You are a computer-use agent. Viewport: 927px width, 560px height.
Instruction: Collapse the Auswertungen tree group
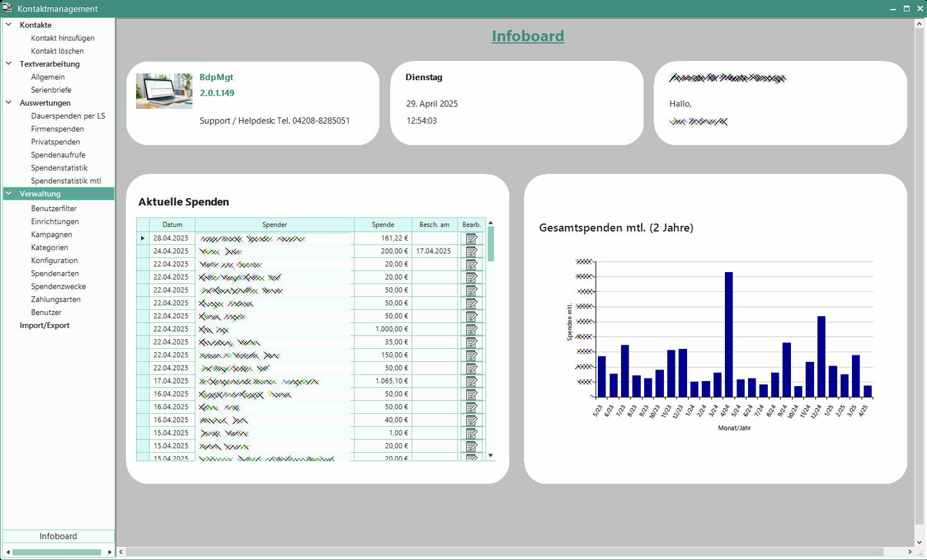(x=9, y=103)
